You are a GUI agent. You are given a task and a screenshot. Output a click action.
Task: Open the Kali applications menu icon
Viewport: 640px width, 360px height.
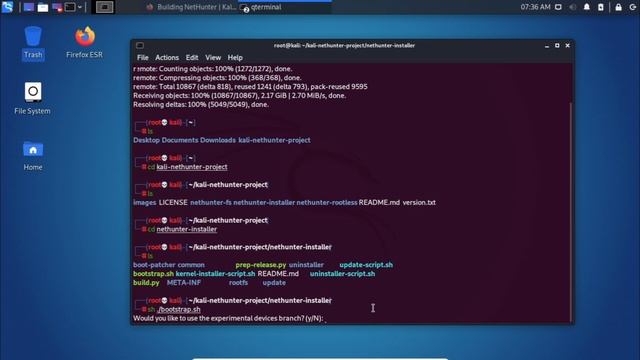tap(7, 7)
